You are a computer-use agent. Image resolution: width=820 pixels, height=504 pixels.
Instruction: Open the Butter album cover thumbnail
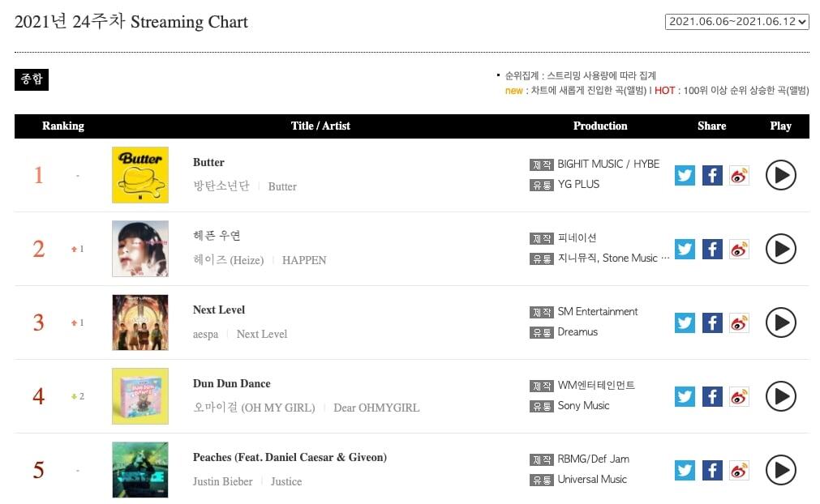click(140, 175)
